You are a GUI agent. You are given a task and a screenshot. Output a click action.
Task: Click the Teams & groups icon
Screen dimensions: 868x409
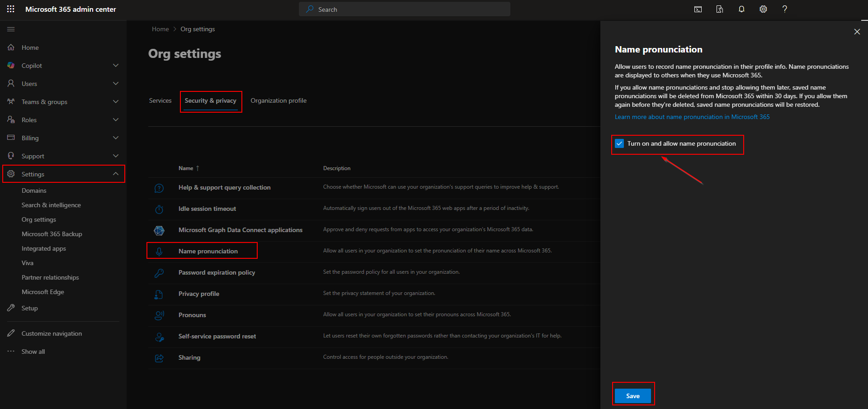(x=11, y=102)
